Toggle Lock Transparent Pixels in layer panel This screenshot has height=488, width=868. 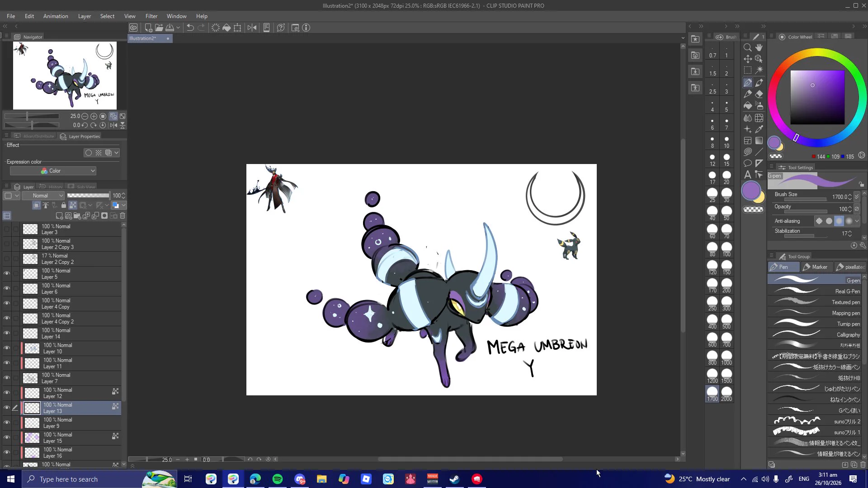(x=73, y=205)
